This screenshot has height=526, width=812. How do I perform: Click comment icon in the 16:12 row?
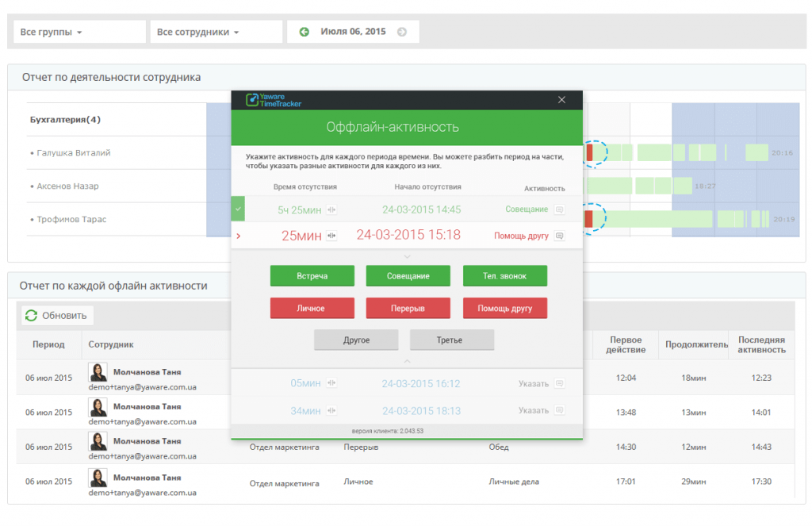point(559,384)
